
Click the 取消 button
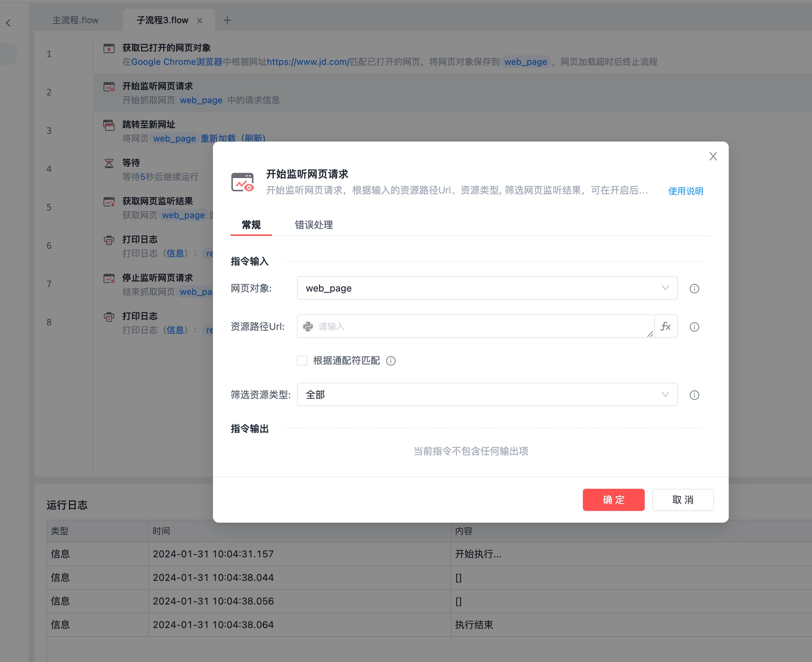coord(682,499)
